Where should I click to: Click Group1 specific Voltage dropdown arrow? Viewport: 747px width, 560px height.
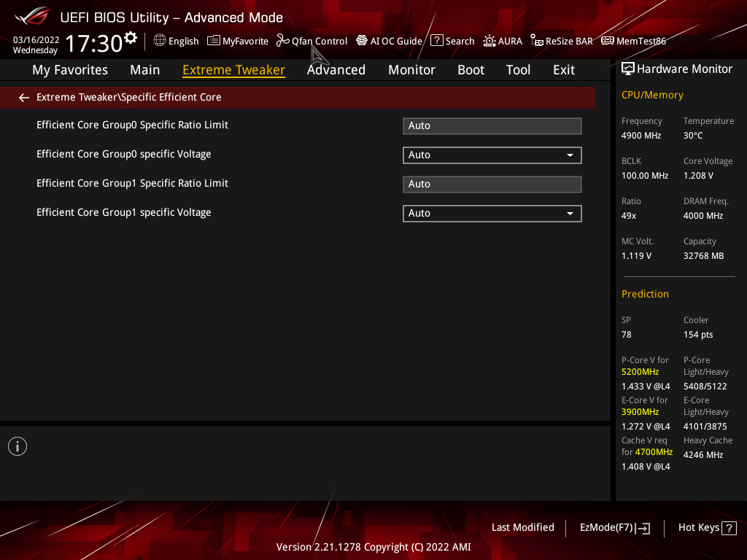[x=570, y=214]
